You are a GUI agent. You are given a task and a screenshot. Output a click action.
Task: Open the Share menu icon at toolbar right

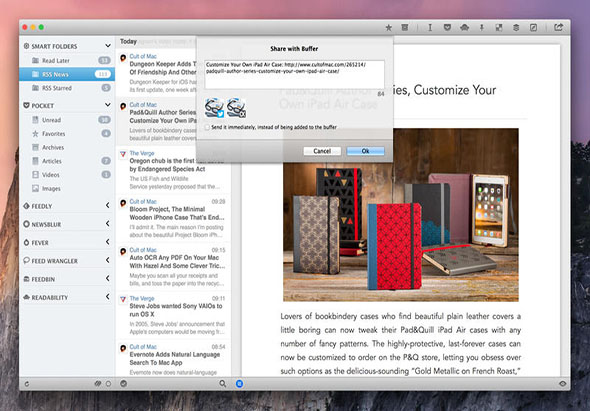tap(558, 27)
